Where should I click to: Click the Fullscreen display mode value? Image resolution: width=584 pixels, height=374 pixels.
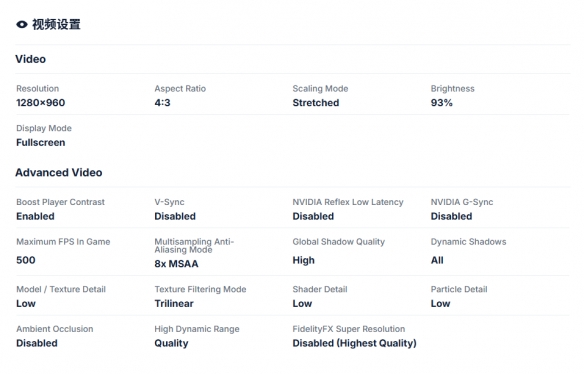coord(41,143)
